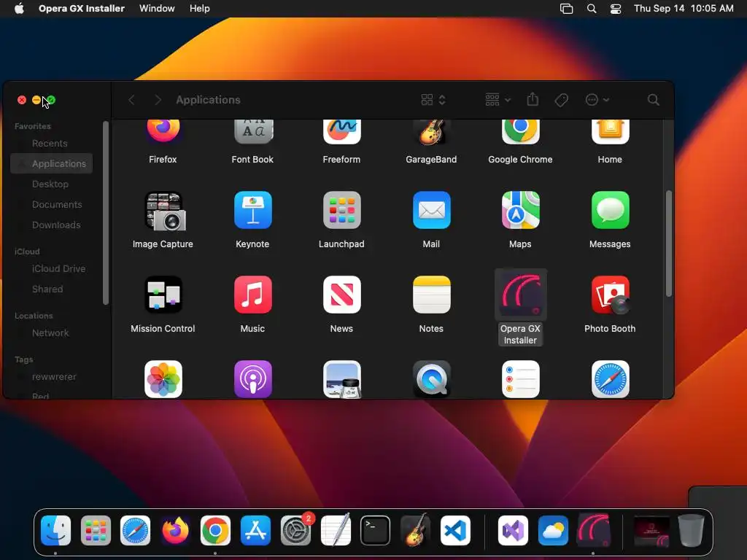Click the Locations section header
The height and width of the screenshot is (560, 747).
(x=34, y=316)
